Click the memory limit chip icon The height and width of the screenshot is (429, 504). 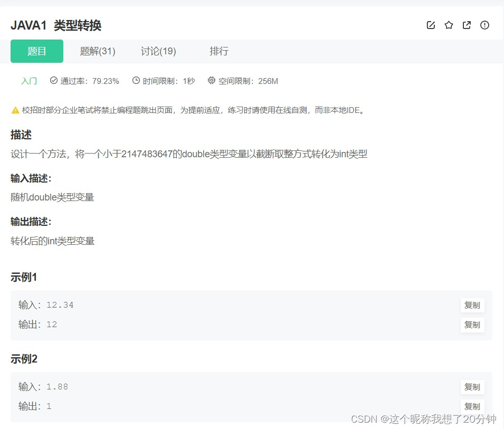[x=211, y=80]
